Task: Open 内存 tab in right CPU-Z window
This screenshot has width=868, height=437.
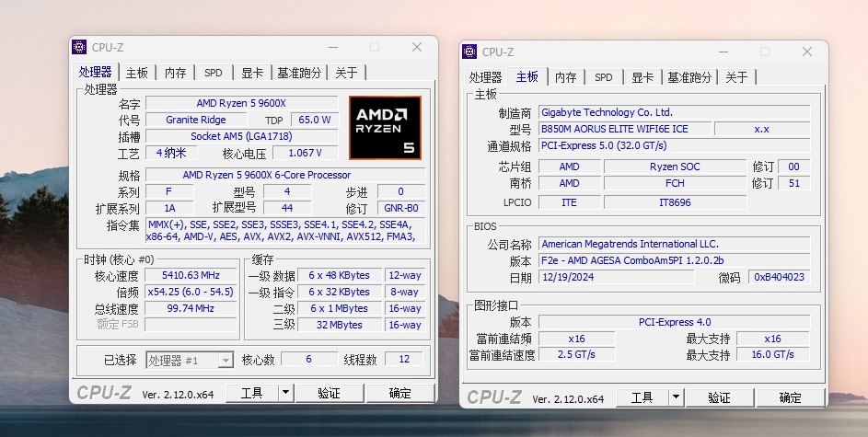Action: point(566,77)
